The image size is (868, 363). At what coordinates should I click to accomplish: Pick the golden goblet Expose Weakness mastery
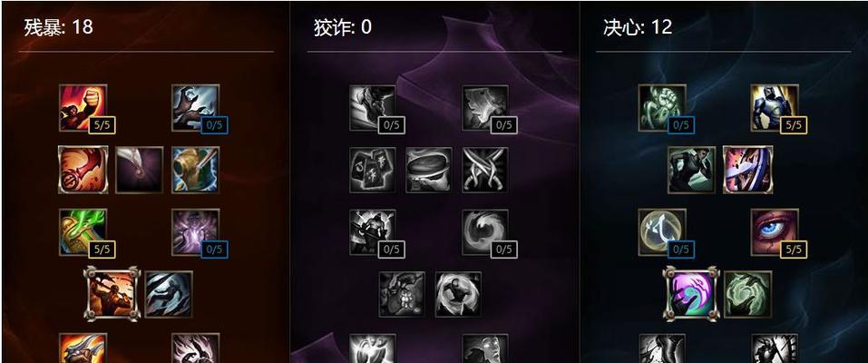point(195,170)
